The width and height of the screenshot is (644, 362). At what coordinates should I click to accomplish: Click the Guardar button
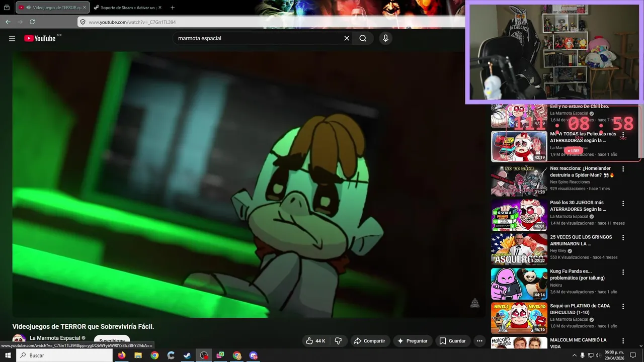[452, 341]
